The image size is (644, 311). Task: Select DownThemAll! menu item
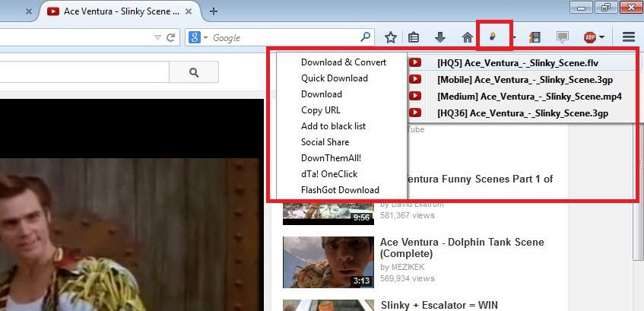point(331,158)
